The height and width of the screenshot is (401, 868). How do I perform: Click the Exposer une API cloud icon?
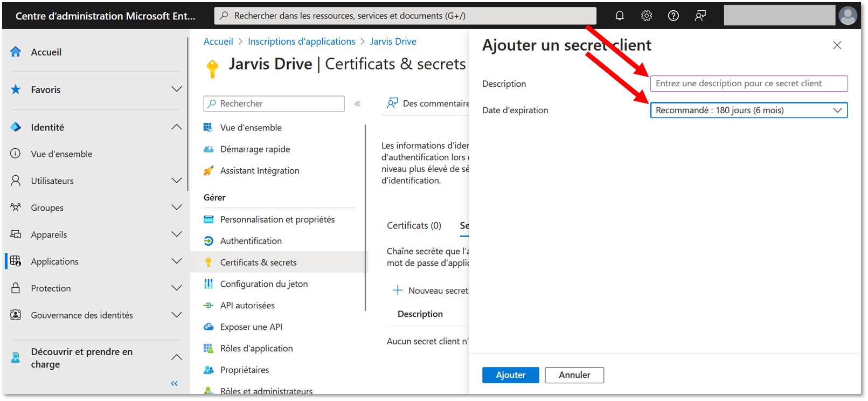coord(209,327)
